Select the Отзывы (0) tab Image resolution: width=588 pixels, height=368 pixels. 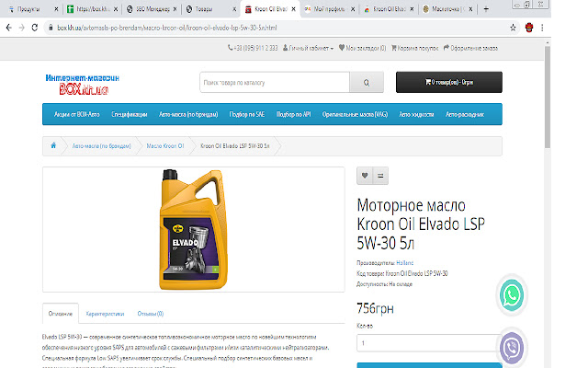(151, 313)
